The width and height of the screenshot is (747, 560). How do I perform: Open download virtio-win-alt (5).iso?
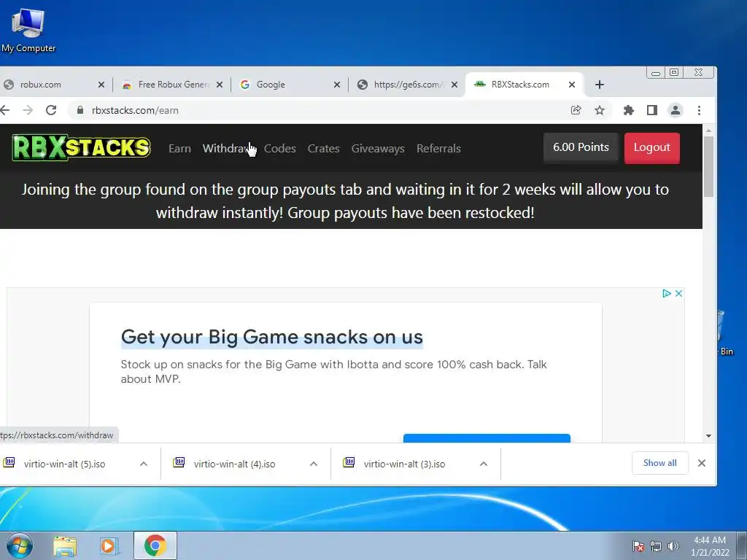click(64, 464)
